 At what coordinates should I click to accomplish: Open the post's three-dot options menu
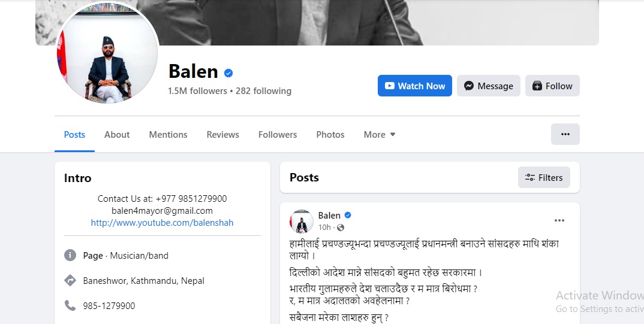pyautogui.click(x=559, y=220)
